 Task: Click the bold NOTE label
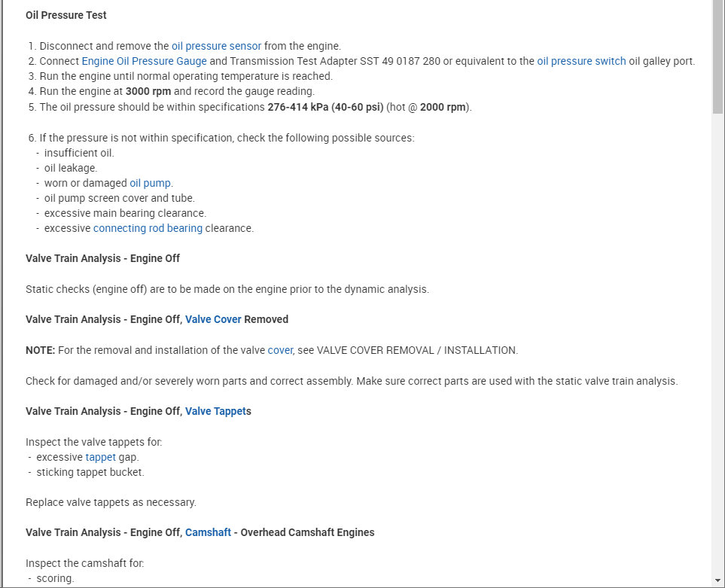41,350
